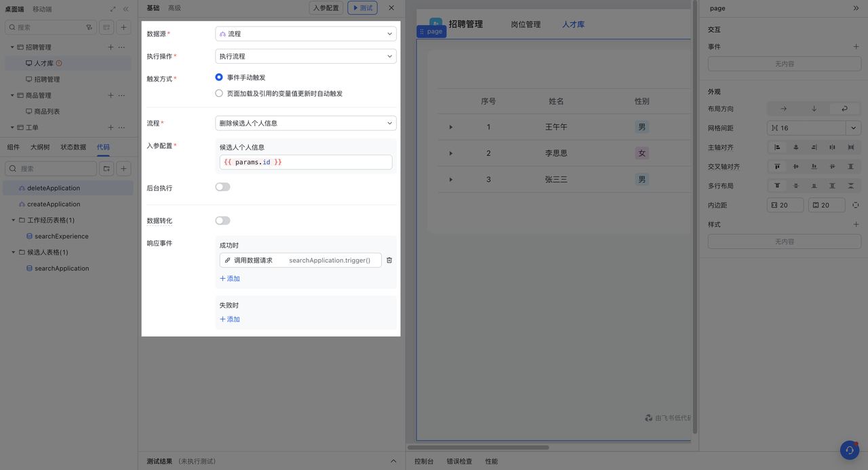
Task: Open more options for 商品管理 group
Action: (x=122, y=96)
